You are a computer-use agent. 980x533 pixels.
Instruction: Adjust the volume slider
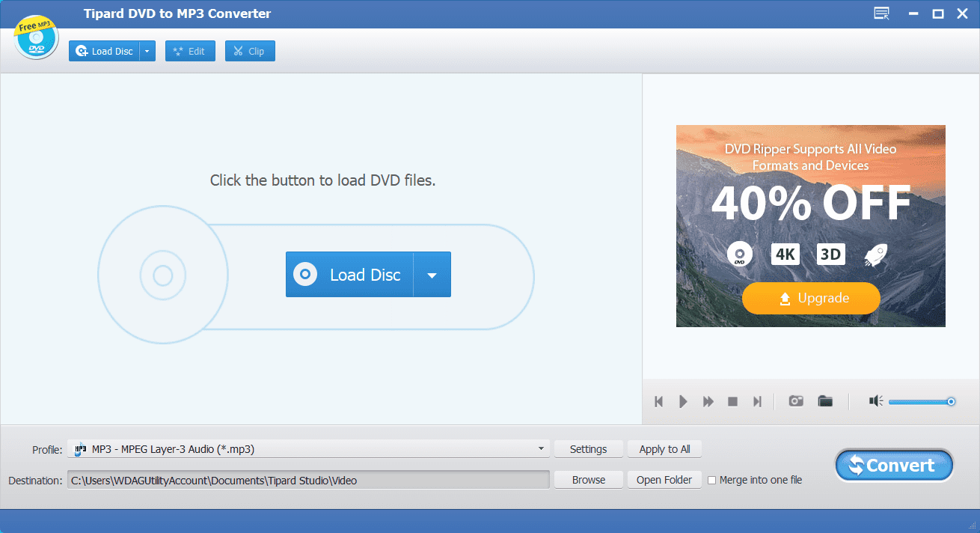tap(922, 402)
